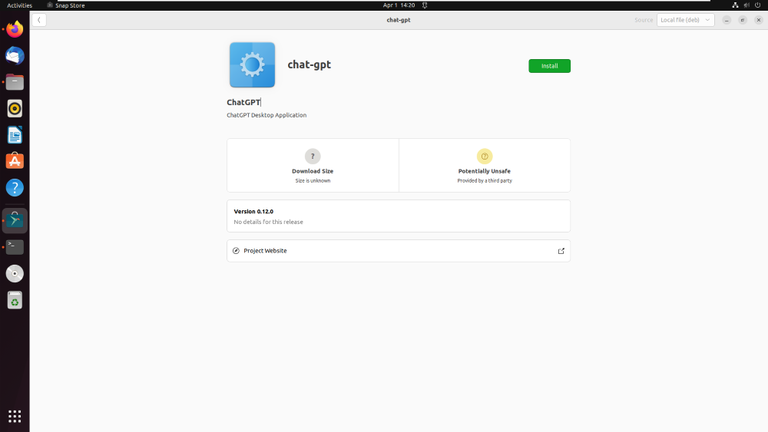Click the notification bell icon in top bar
This screenshot has height=432, width=768.
coord(425,5)
